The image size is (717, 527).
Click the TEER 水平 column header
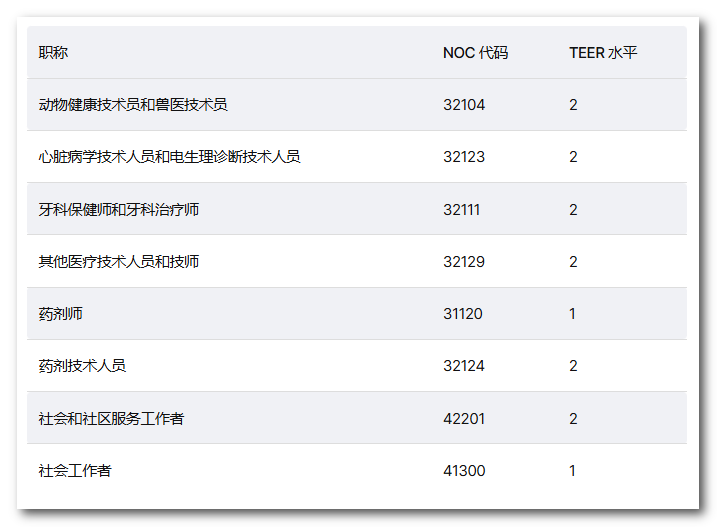603,53
